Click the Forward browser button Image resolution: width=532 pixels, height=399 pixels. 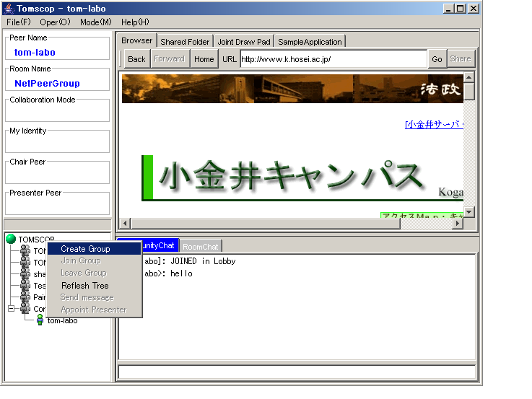click(170, 59)
